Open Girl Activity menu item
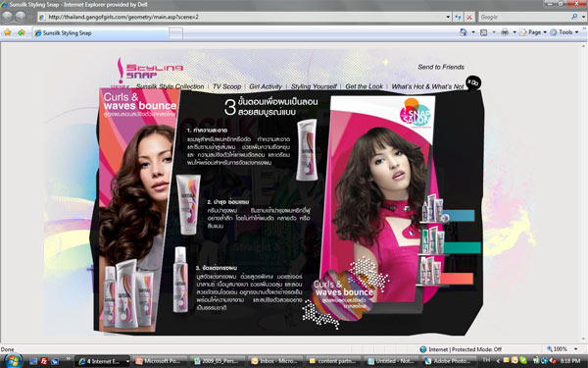The height and width of the screenshot is (368, 588). tap(266, 86)
